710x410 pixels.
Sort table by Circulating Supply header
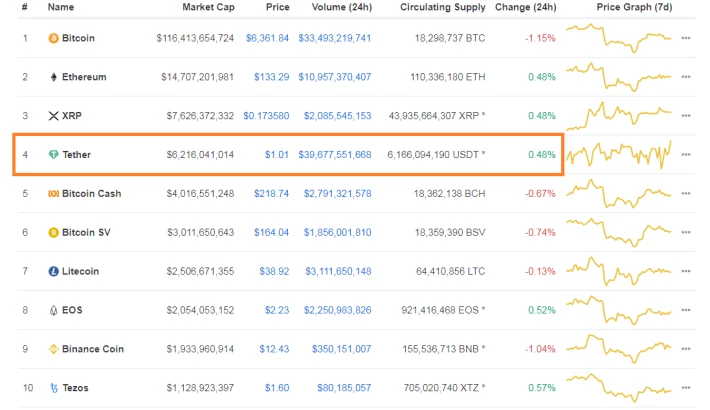click(442, 7)
